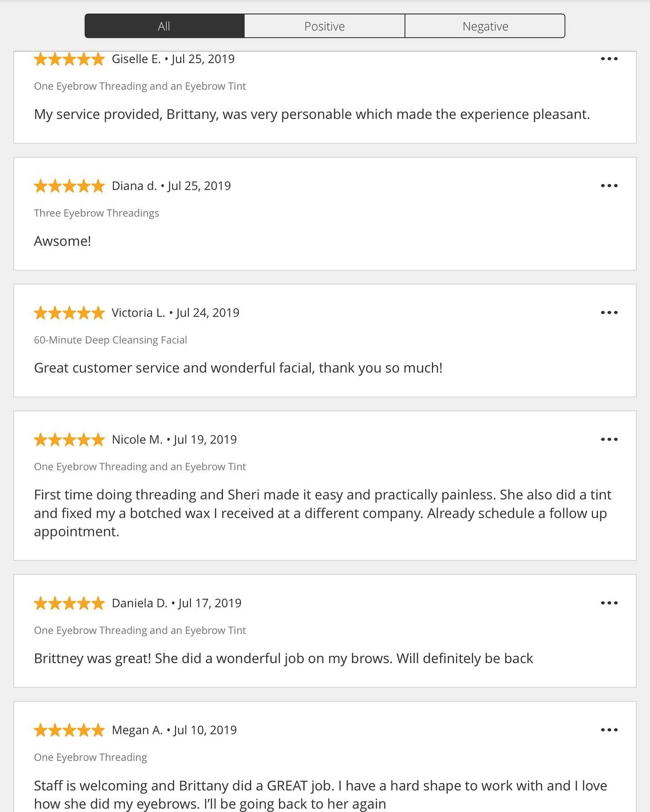Click reviewer name Diana d.

pyautogui.click(x=134, y=186)
